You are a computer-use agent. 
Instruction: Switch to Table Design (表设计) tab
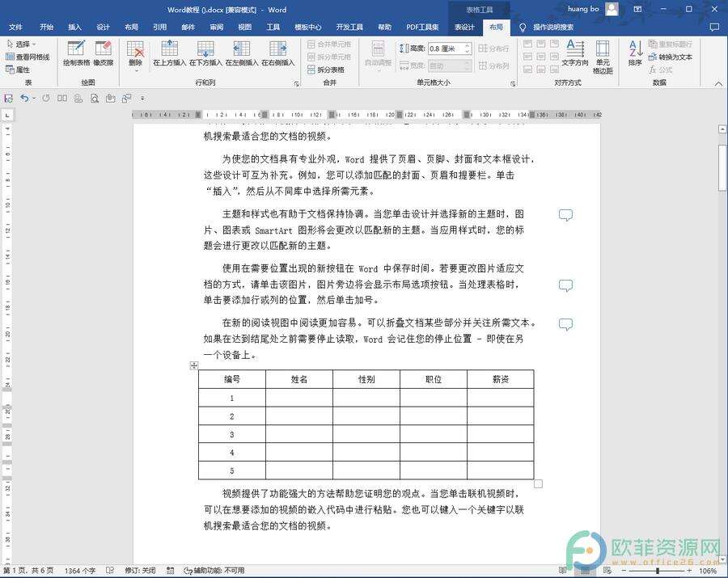tap(463, 27)
